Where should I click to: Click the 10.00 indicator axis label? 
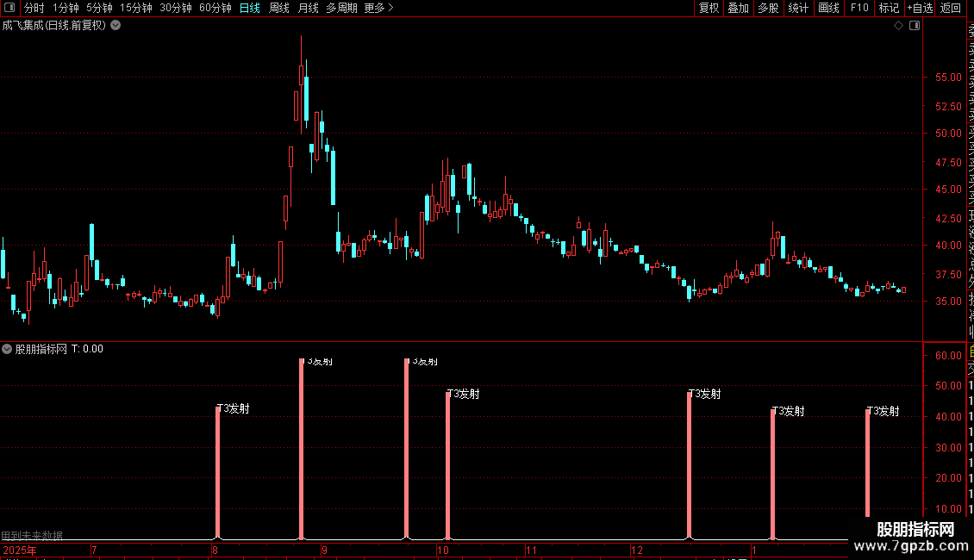pyautogui.click(x=948, y=509)
